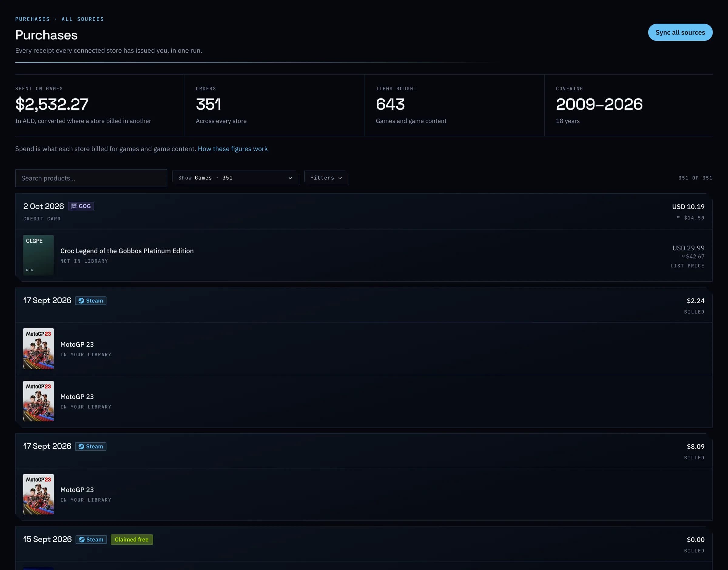Focus the Search products field
The image size is (728, 570).
[x=91, y=178]
